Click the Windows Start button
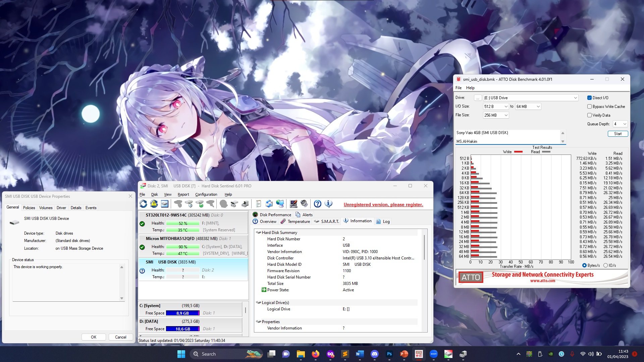Viewport: 644px width, 362px height. tap(181, 354)
